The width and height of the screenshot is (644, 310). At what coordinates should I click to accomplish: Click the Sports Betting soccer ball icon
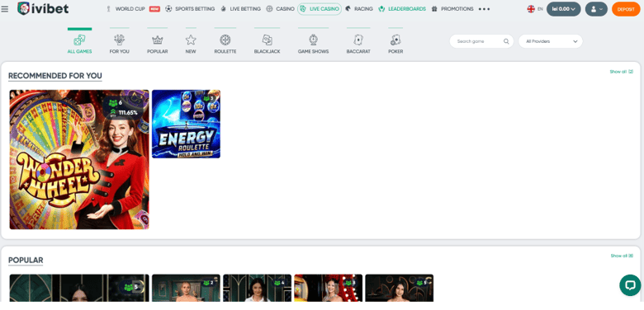(168, 8)
